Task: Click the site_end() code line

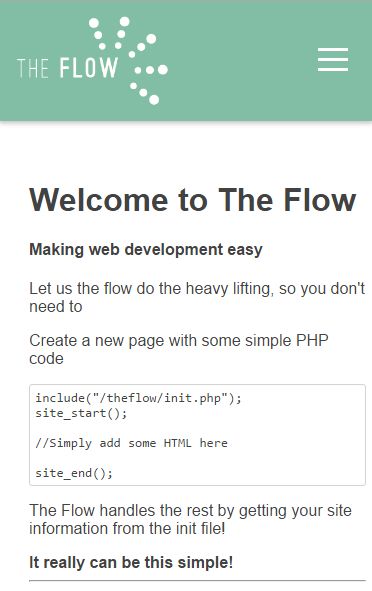Action: (74, 473)
